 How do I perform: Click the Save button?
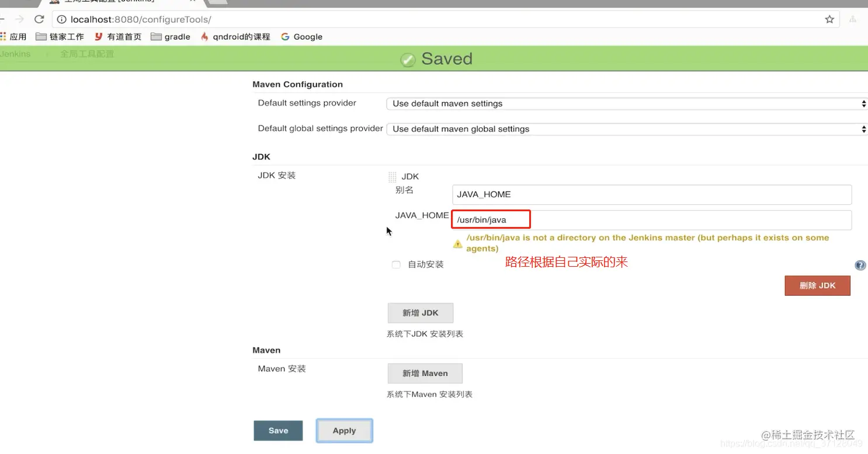278,431
